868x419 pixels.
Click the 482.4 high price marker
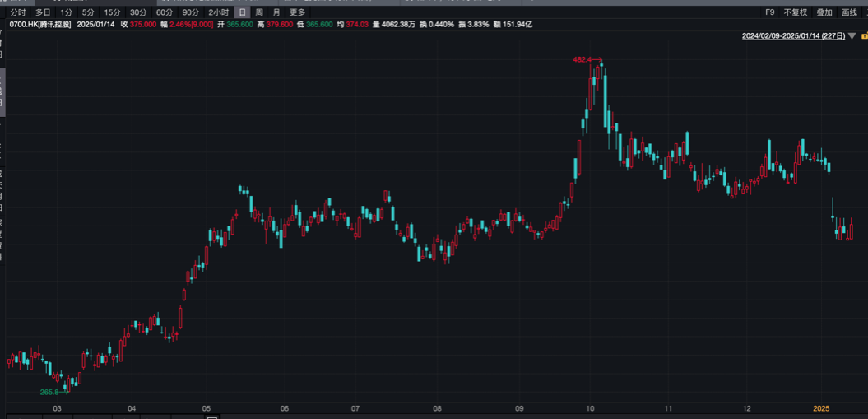click(583, 60)
